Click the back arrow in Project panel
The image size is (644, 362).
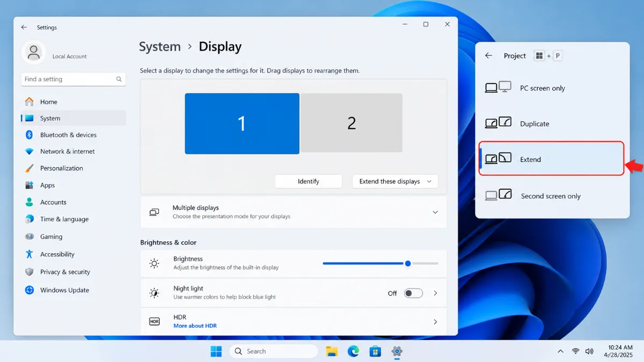488,56
